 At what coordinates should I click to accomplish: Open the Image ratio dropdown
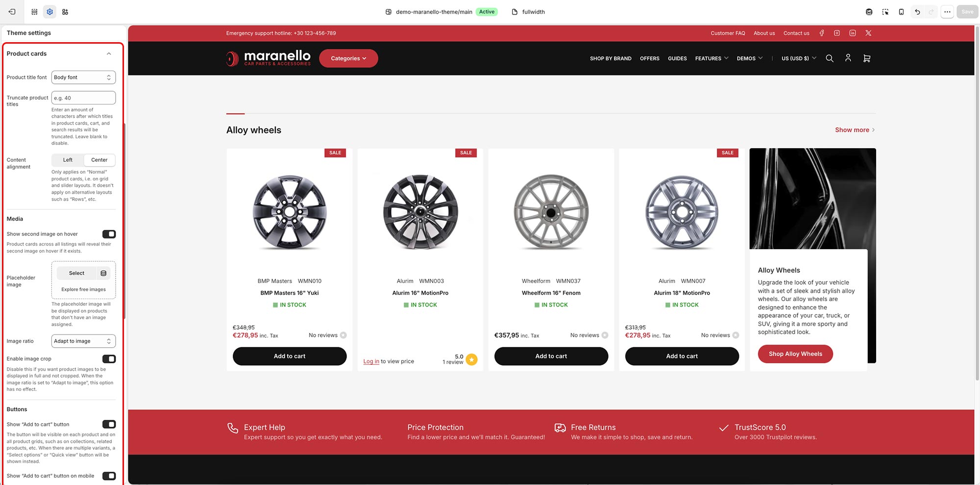click(x=83, y=341)
